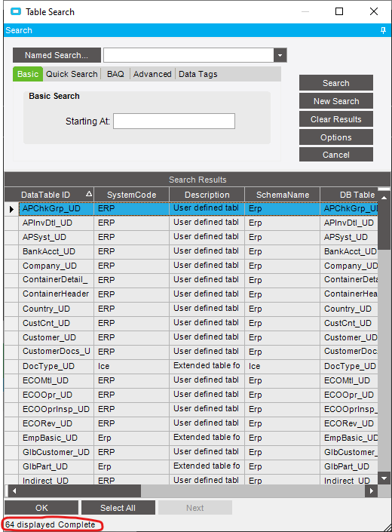Select the Company_UD row
The height and width of the screenshot is (532, 392).
point(191,266)
